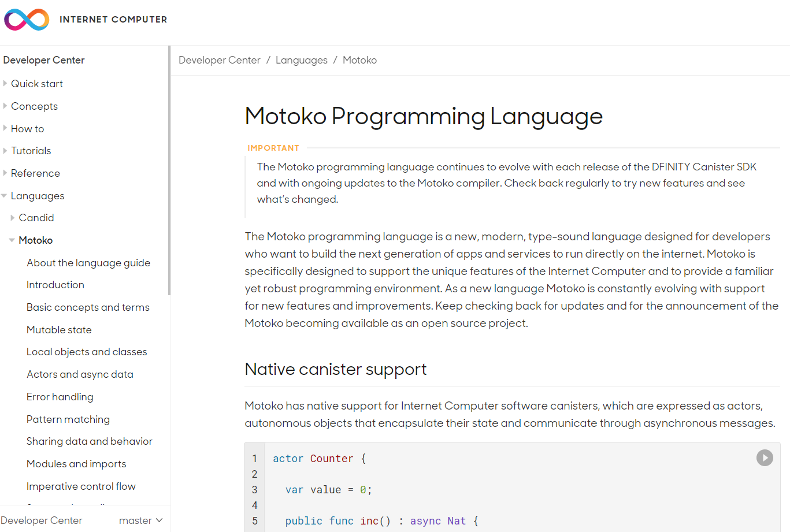
Task: Go to Basic concepts and terms
Action: click(x=88, y=307)
